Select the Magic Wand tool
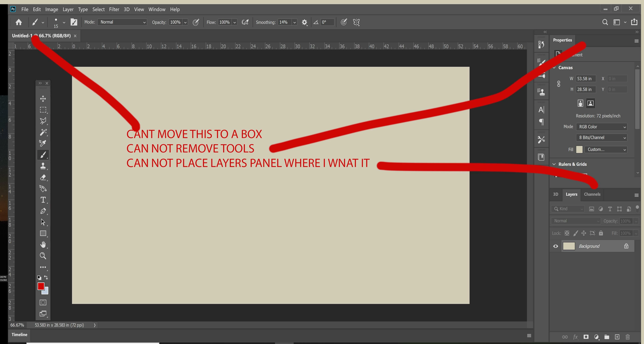This screenshot has height=344, width=644. coord(43,132)
